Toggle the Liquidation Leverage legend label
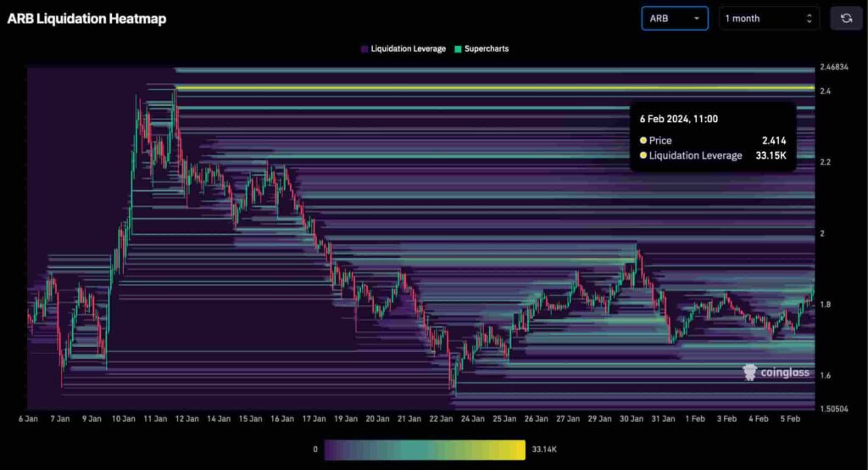Image resolution: width=868 pixels, height=470 pixels. click(408, 49)
